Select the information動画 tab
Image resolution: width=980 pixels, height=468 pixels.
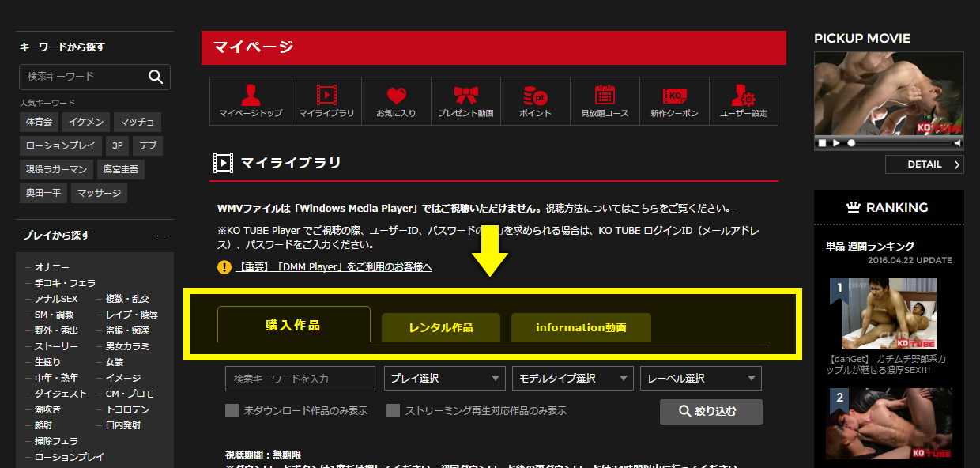[581, 327]
